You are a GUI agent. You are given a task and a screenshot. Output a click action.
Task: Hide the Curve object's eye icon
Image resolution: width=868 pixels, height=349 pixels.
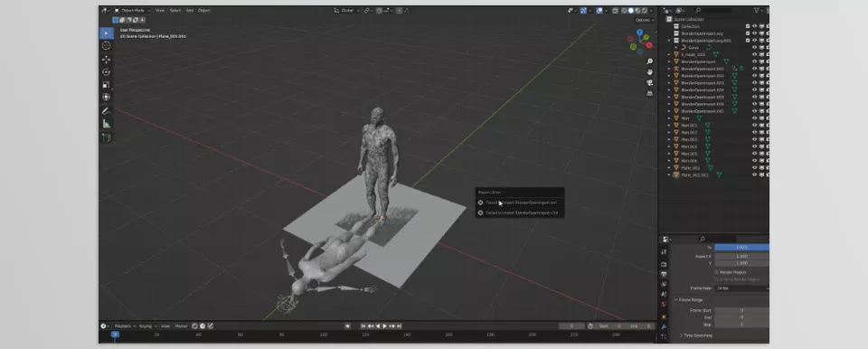point(754,48)
